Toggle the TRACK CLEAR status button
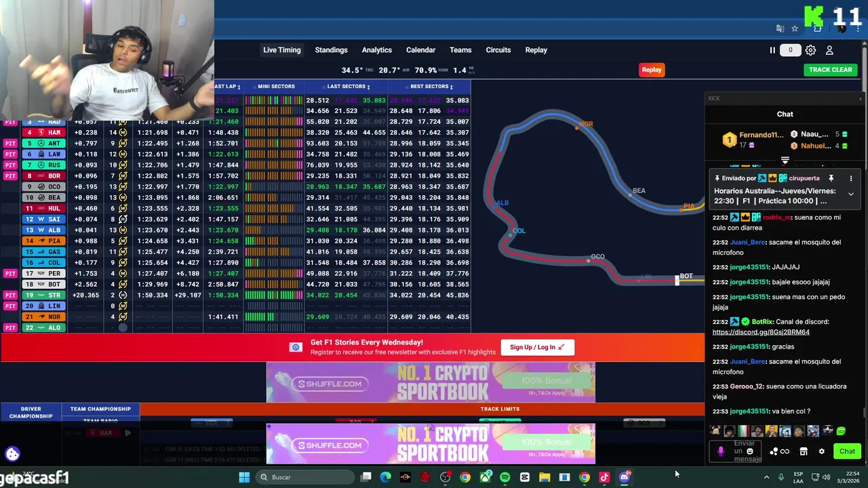Image resolution: width=868 pixels, height=488 pixels. tap(830, 69)
